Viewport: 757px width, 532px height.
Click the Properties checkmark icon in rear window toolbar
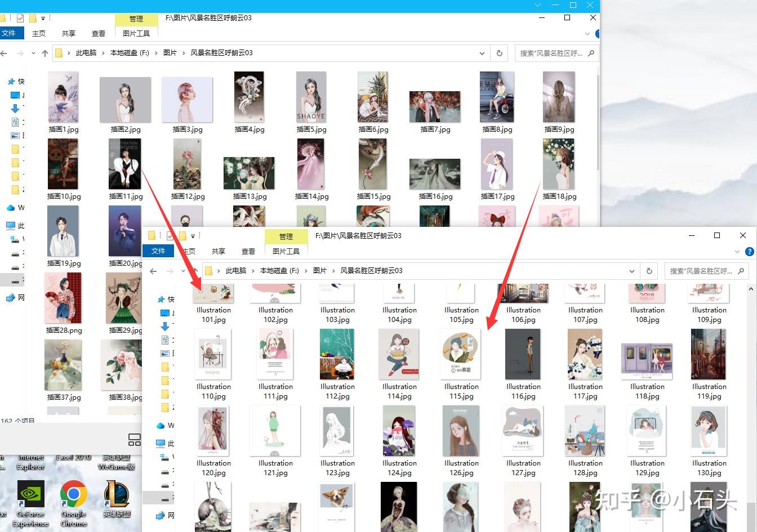click(20, 18)
